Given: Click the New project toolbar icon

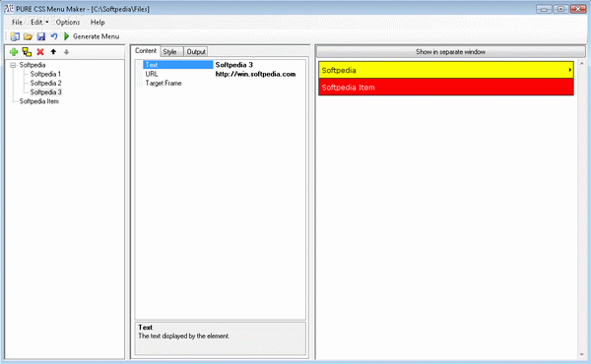Looking at the screenshot, I should click(15, 36).
